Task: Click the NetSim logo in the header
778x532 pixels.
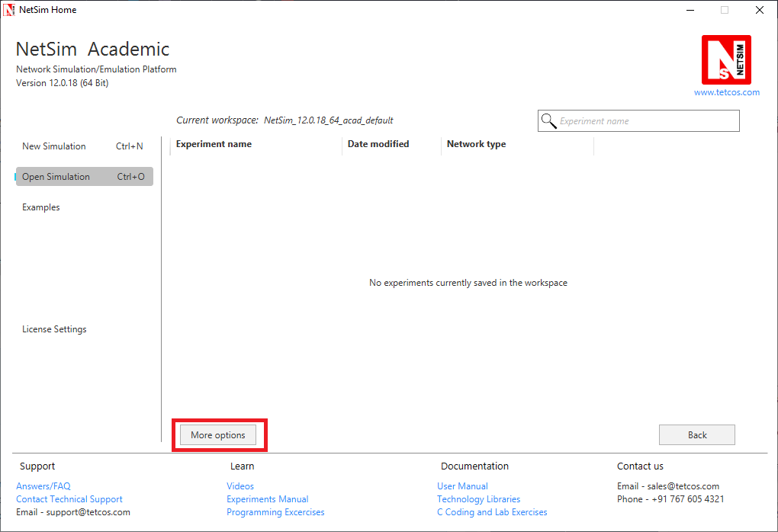Action: 726,59
